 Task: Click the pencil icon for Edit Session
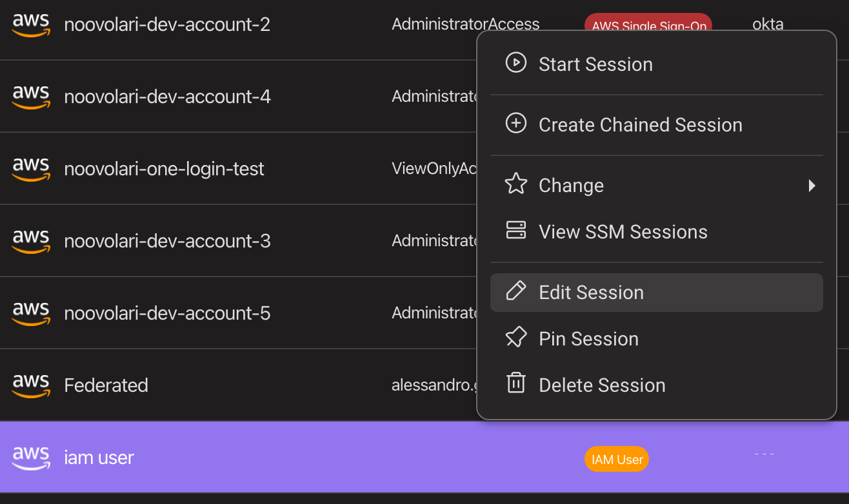(515, 291)
